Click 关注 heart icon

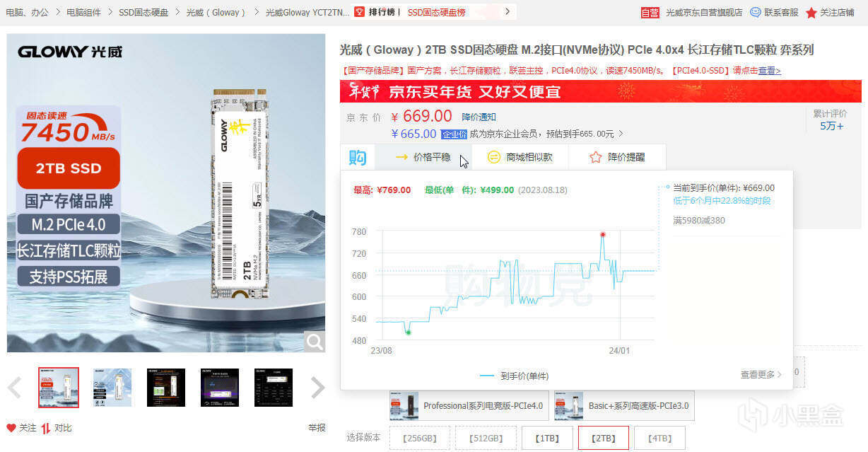(11, 428)
